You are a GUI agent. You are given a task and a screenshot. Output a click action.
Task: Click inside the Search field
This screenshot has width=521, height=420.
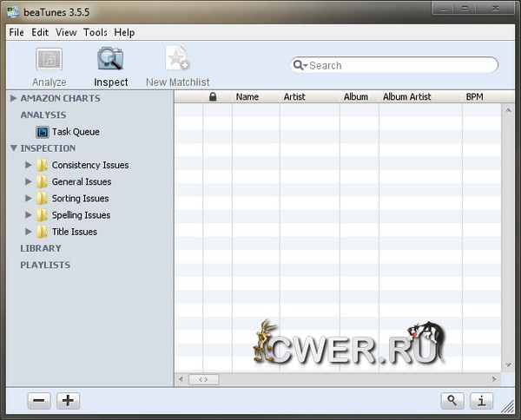point(399,66)
